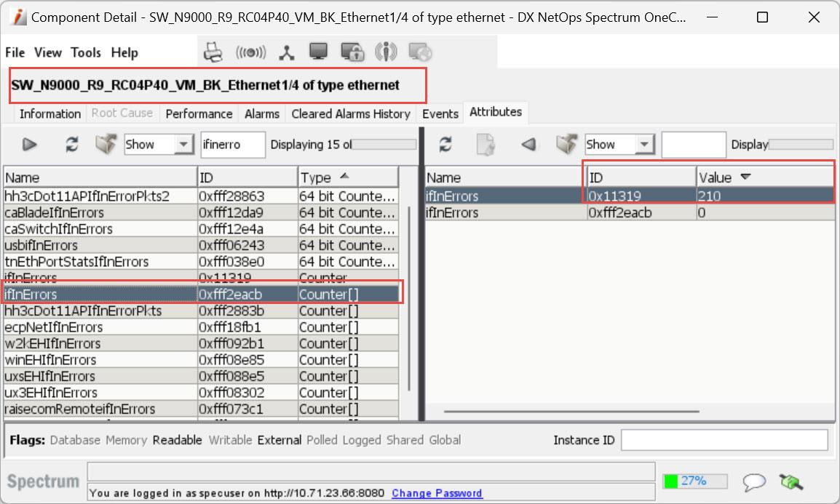The height and width of the screenshot is (504, 840).
Task: Click the locked monitor toolbar icon
Action: (352, 52)
